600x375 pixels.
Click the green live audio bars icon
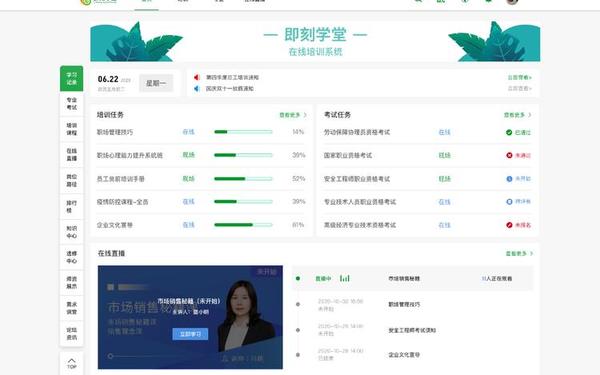click(344, 278)
